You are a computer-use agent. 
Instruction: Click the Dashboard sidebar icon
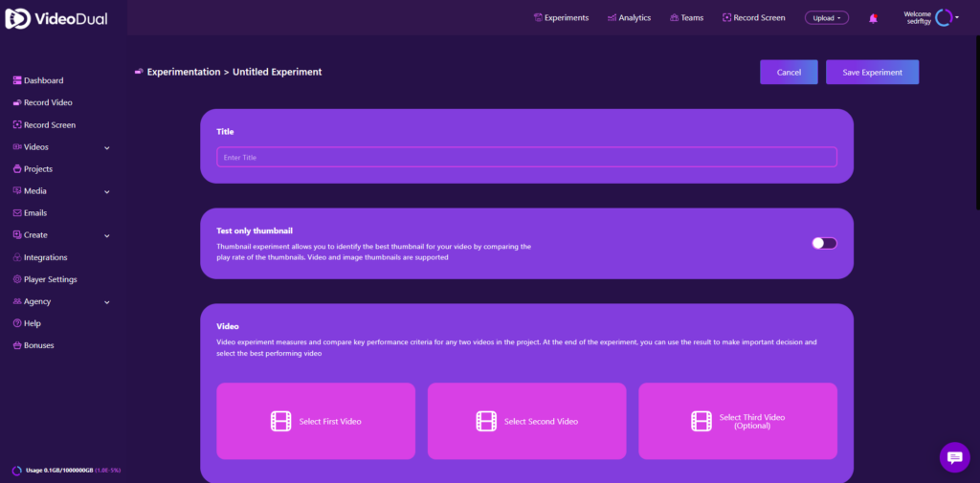tap(17, 80)
